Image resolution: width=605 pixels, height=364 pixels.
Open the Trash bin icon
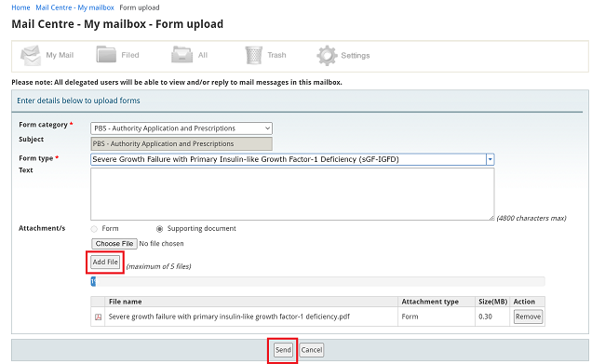point(253,55)
